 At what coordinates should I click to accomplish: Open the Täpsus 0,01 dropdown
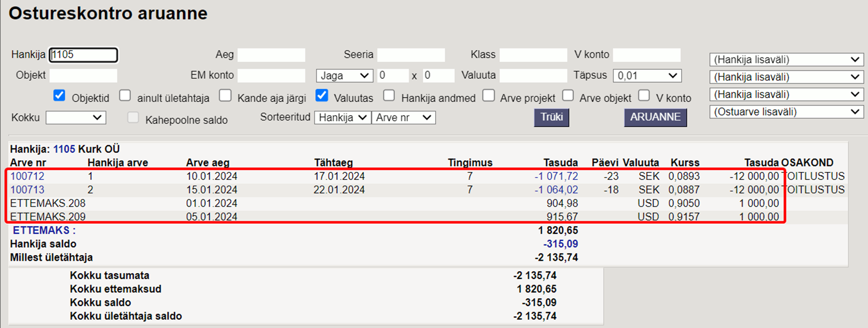647,76
